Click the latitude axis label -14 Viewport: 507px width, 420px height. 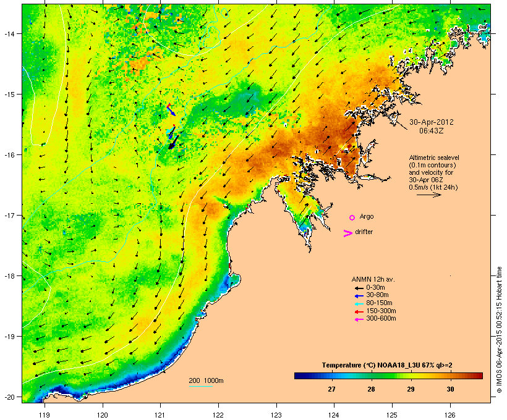tap(9, 33)
